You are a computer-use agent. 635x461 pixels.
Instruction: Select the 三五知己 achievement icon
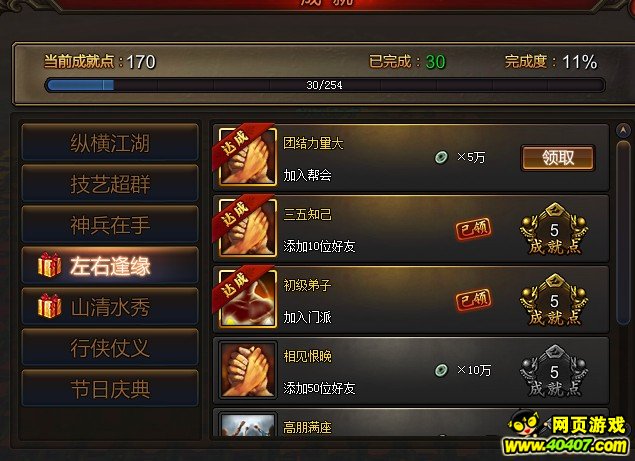[x=247, y=228]
